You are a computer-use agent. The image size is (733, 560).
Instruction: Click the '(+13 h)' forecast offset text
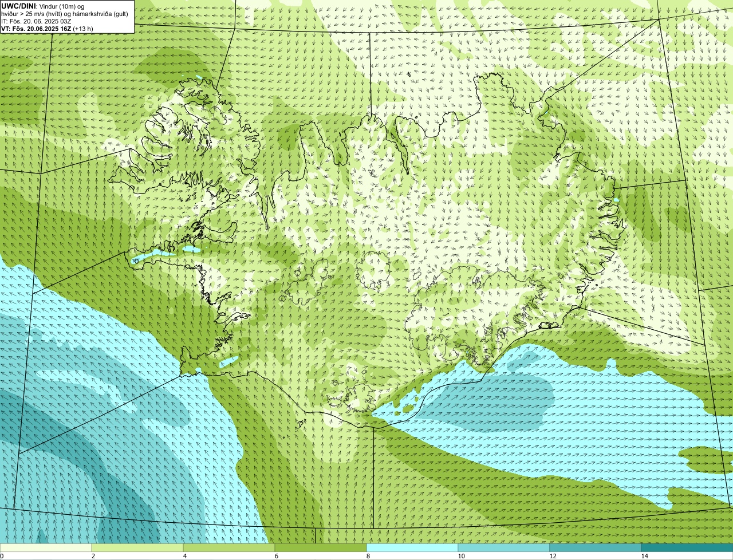[x=83, y=29]
